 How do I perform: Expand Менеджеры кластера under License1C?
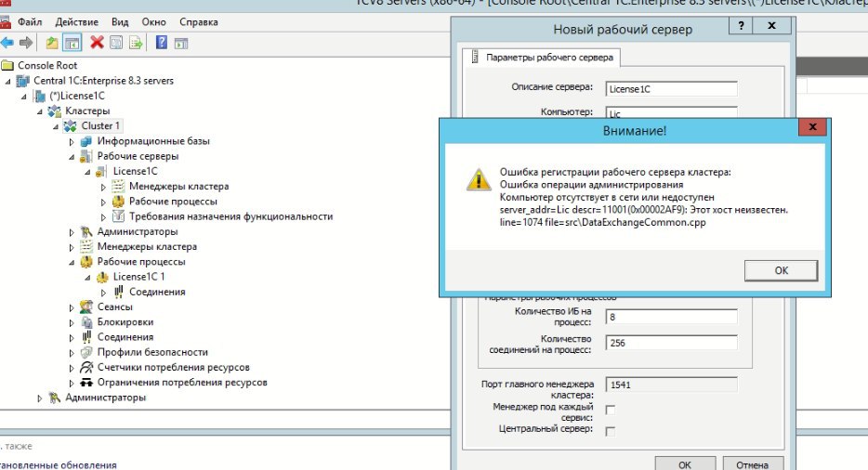[103, 187]
